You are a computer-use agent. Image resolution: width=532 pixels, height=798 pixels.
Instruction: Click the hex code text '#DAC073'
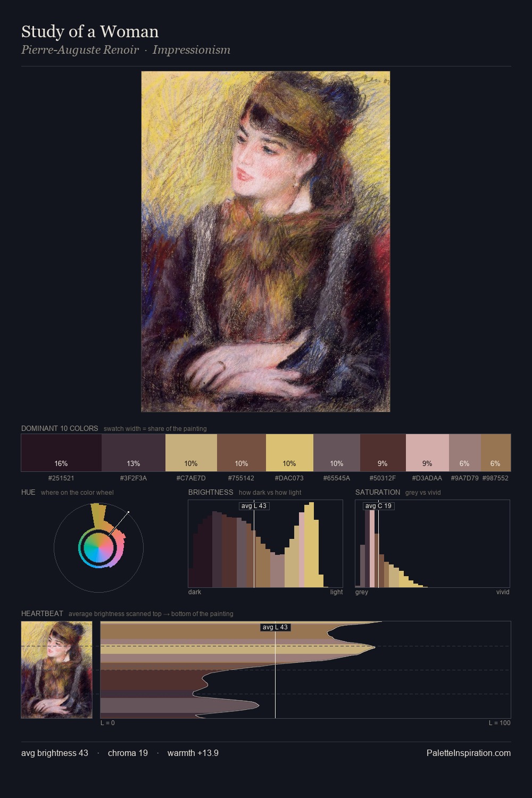click(289, 478)
